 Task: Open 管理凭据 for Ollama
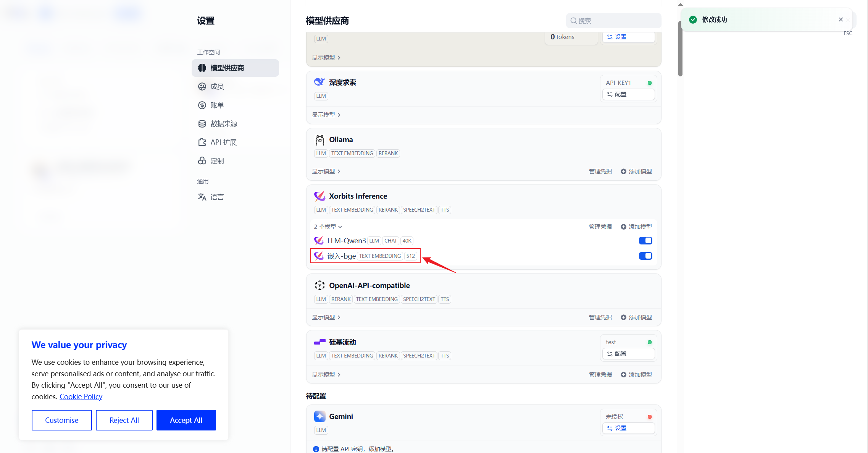pos(600,171)
